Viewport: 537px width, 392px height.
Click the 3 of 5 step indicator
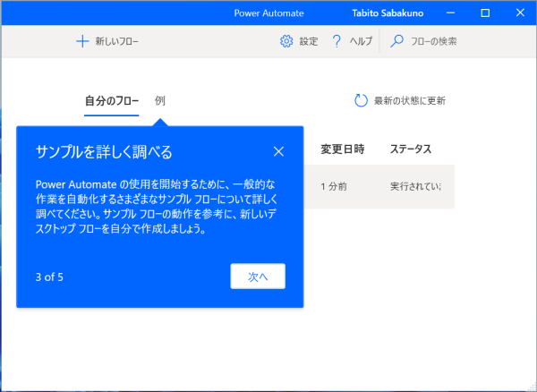(49, 277)
